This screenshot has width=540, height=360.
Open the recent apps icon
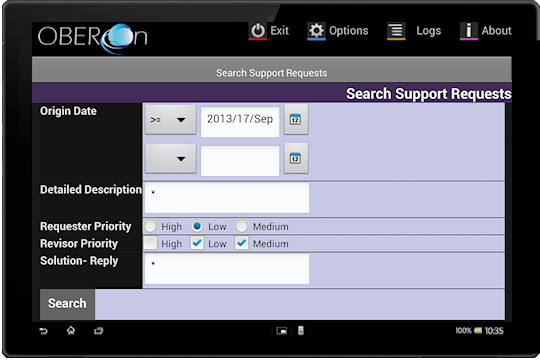point(98,331)
